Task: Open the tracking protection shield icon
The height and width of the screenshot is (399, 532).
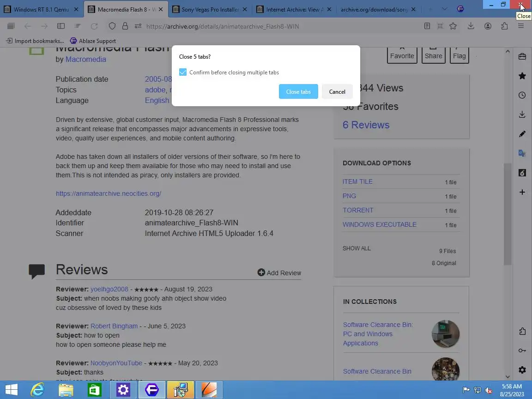Action: point(112,26)
